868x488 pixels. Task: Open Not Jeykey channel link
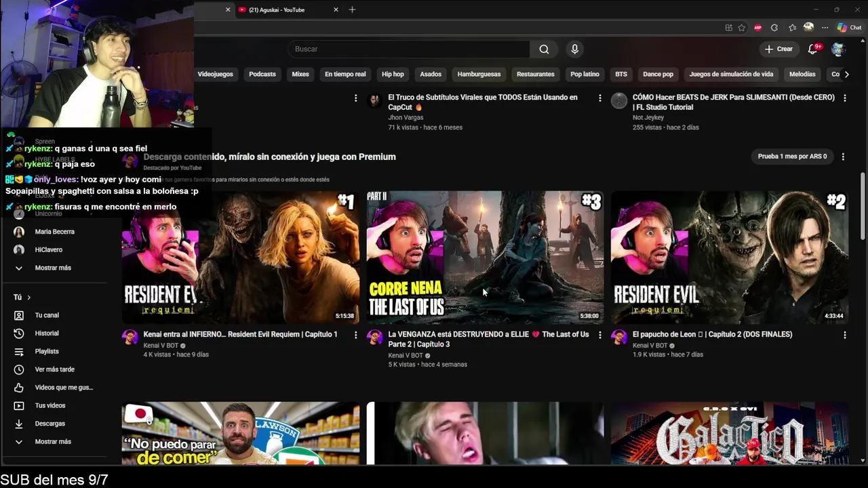tap(648, 117)
